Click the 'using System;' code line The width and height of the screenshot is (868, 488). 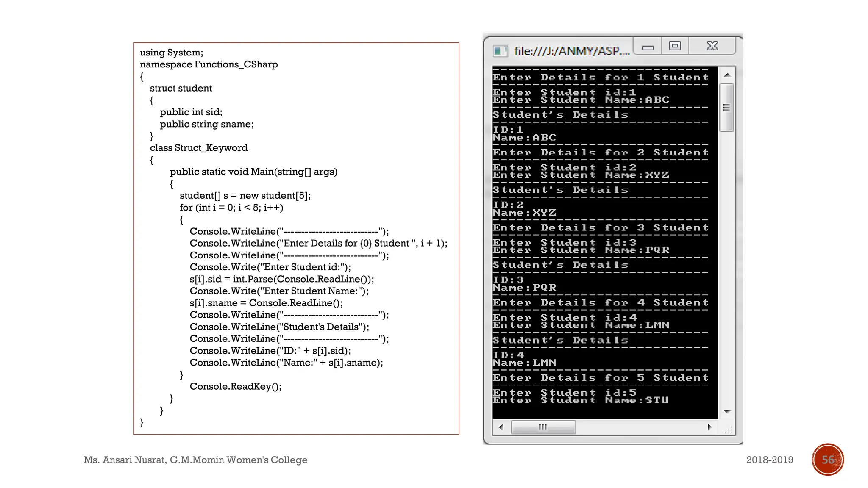click(172, 53)
